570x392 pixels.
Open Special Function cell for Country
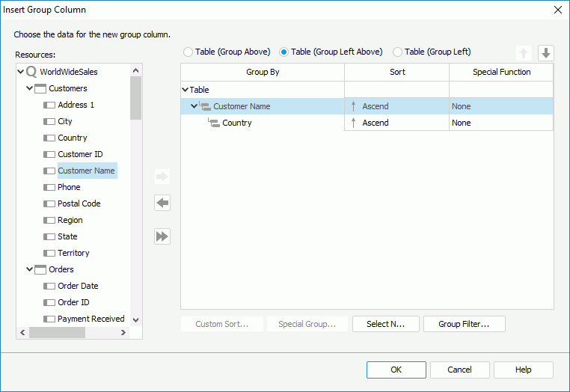click(501, 123)
